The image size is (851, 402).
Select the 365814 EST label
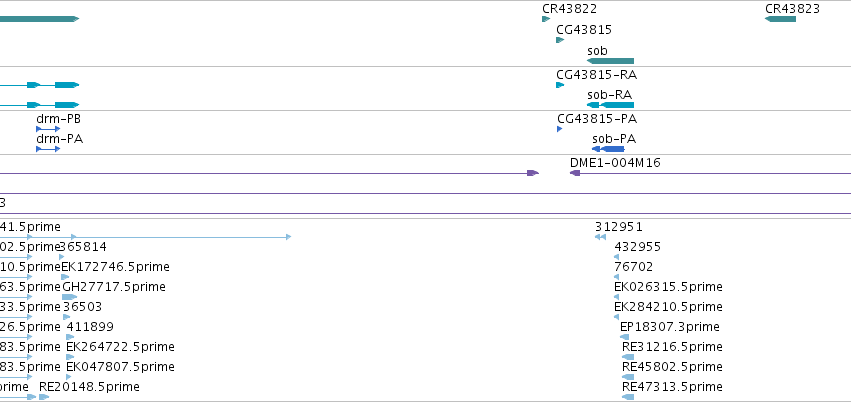83,247
